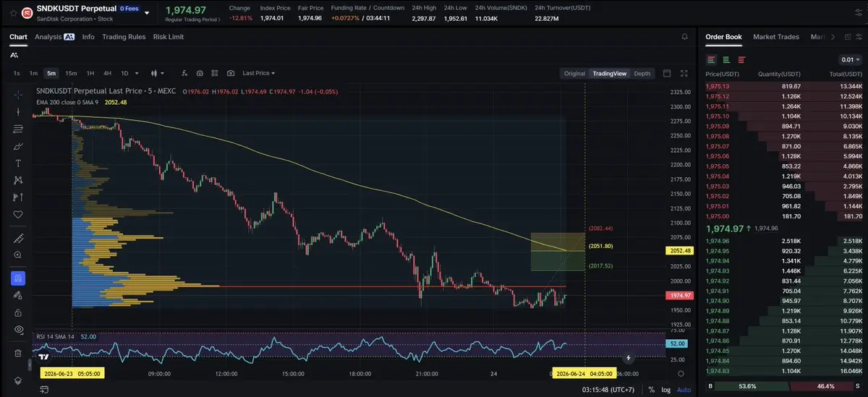Select the ruler measure tool
868x397 pixels.
tap(18, 239)
